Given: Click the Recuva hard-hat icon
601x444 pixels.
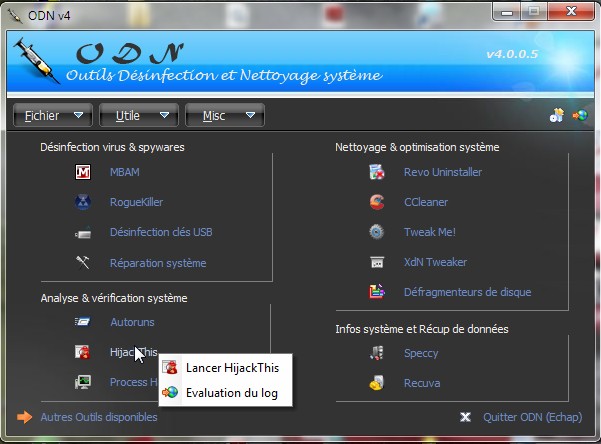Looking at the screenshot, I should pos(377,383).
